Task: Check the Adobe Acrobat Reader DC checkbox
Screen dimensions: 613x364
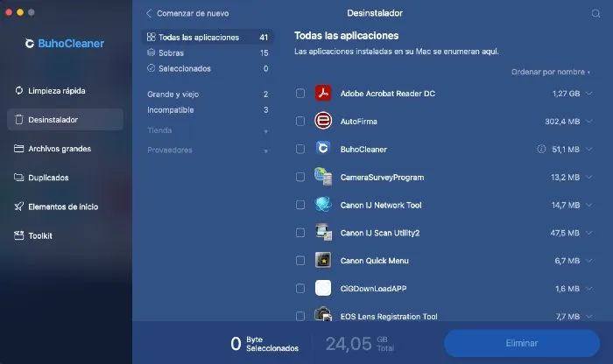Action: [300, 94]
